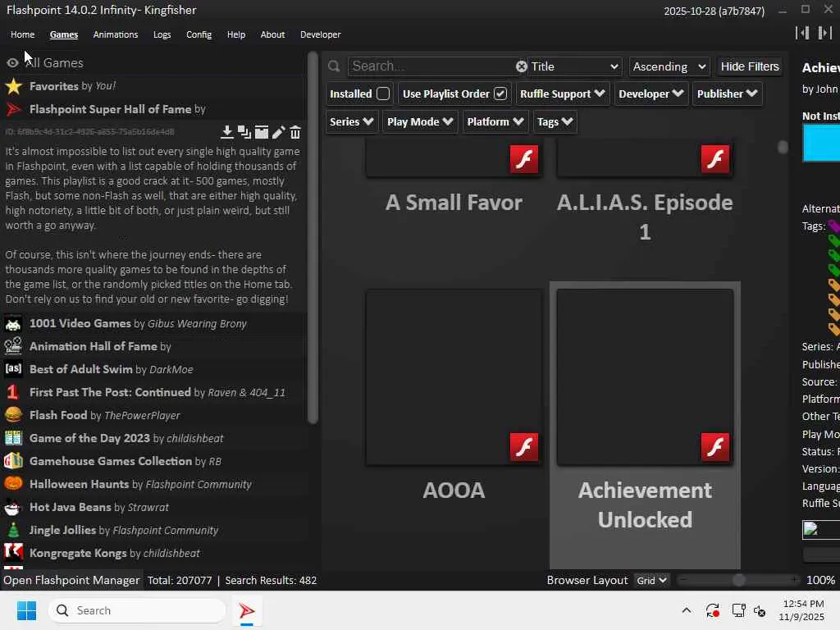Click the game grid scrollbar thumb
840x630 pixels.
[783, 147]
